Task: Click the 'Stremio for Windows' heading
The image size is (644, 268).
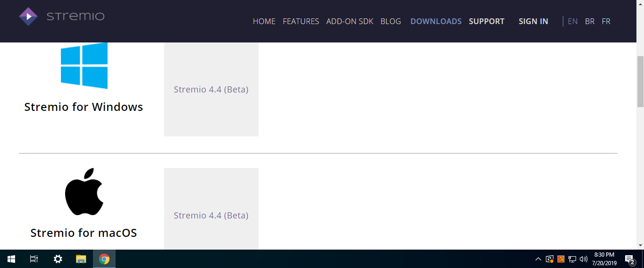Action: click(84, 107)
